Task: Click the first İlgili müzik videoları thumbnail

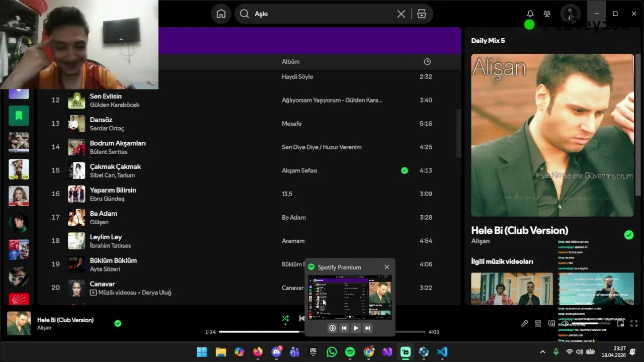Action: pos(512,289)
